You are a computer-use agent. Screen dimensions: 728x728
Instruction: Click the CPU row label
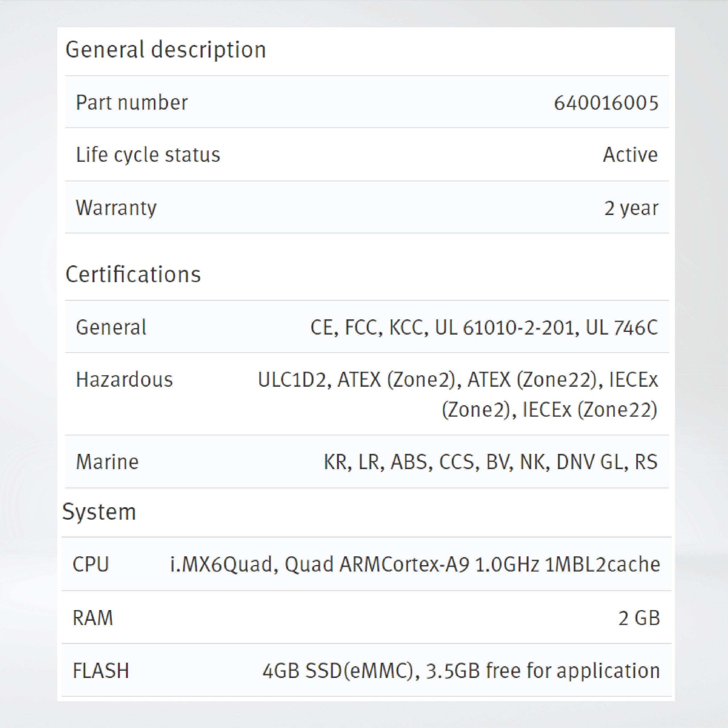click(x=90, y=565)
